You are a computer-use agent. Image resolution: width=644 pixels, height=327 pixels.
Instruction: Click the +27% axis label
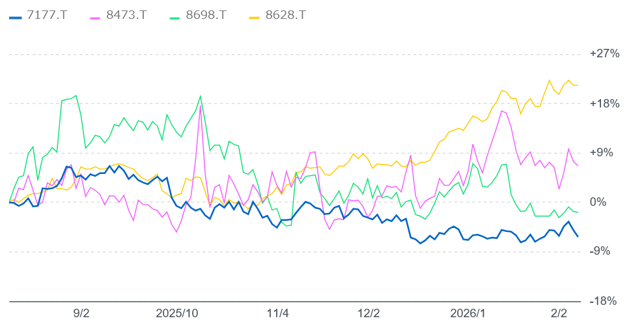point(605,54)
